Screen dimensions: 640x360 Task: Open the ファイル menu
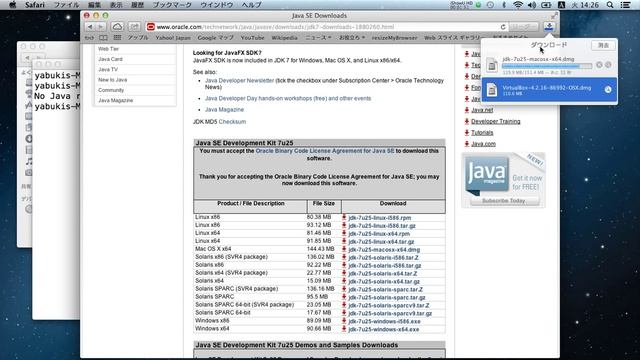point(66,5)
